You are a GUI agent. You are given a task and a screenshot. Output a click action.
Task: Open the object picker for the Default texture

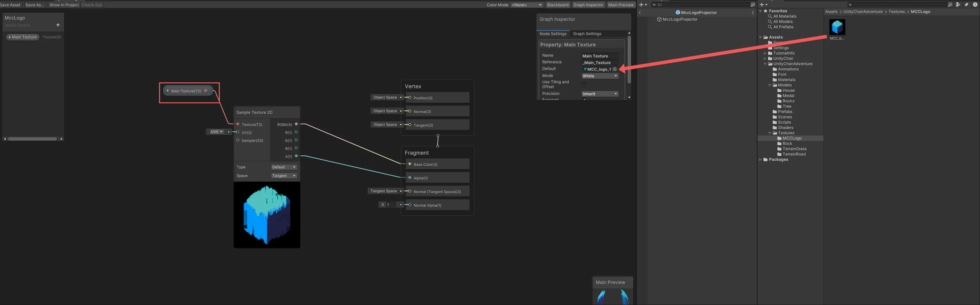[x=614, y=69]
